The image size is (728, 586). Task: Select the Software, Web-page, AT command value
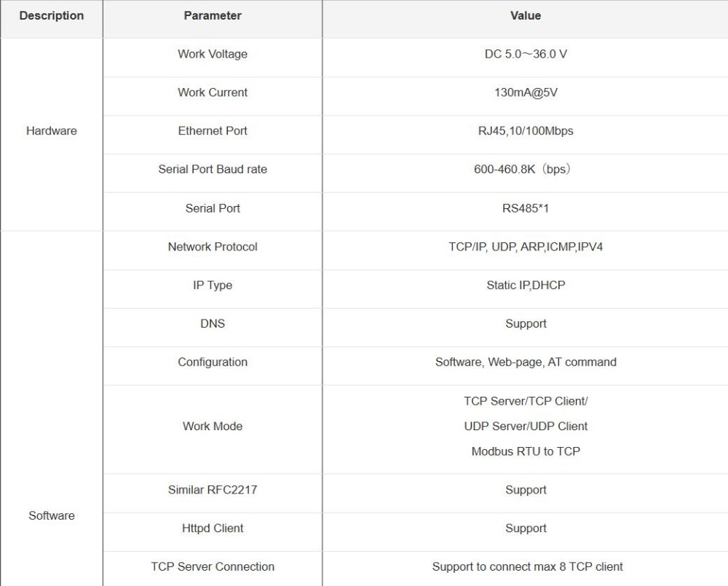pyautogui.click(x=526, y=363)
